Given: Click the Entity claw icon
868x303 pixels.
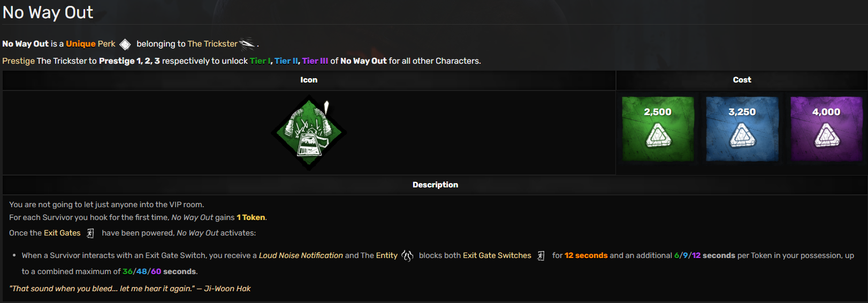Looking at the screenshot, I should (408, 256).
